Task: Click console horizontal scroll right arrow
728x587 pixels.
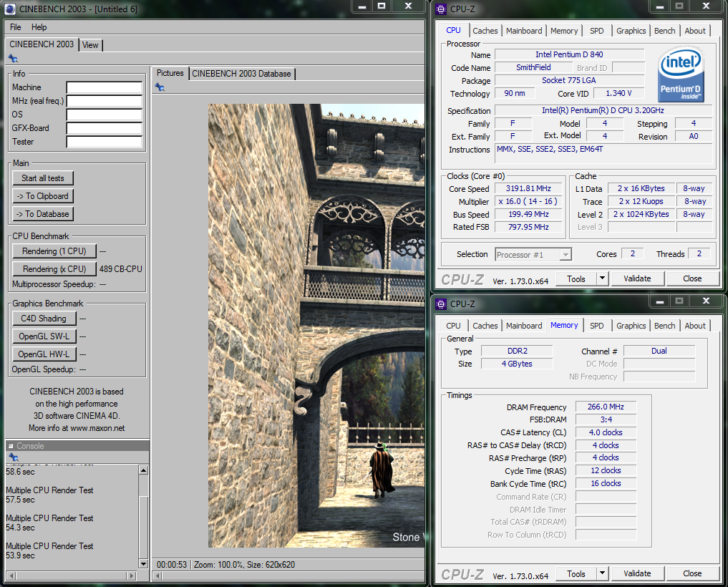Action: [x=132, y=576]
